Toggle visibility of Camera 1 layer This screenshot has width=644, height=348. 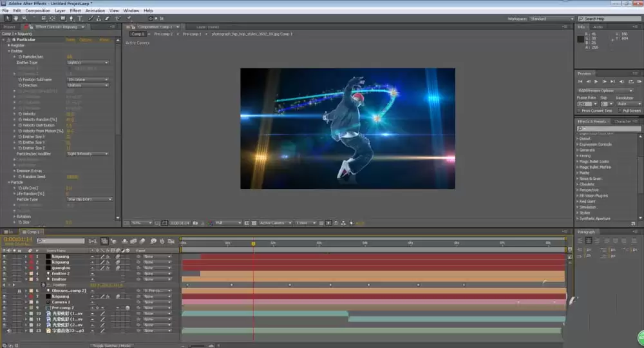click(5, 302)
